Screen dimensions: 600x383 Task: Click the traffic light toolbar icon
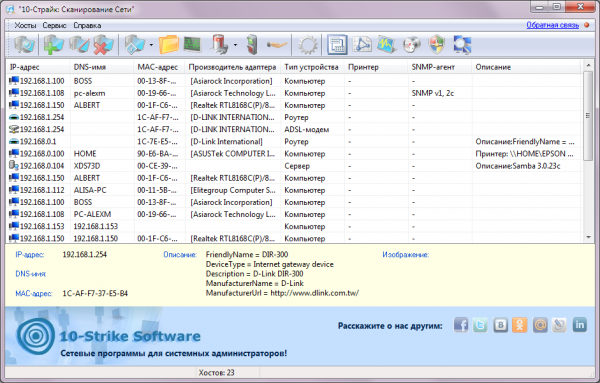pos(252,45)
